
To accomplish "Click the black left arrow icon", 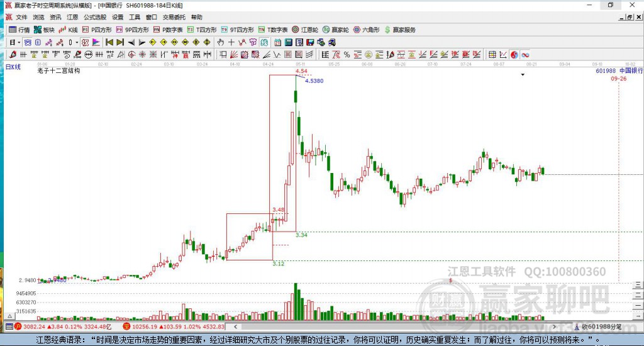I will click(131, 42).
